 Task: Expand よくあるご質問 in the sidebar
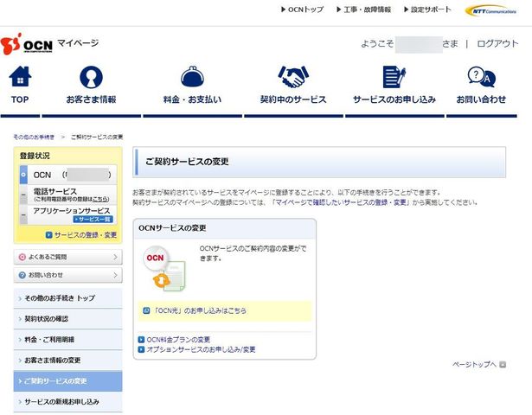67,257
